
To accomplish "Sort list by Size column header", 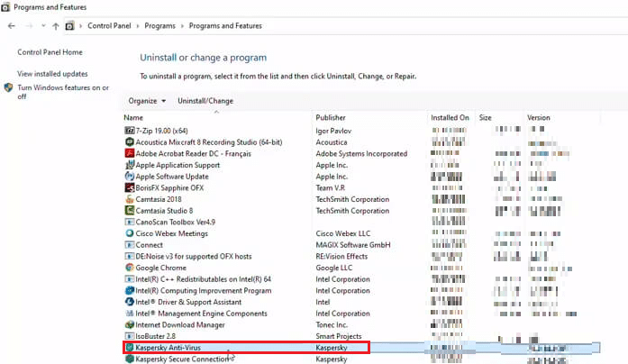I will (485, 117).
